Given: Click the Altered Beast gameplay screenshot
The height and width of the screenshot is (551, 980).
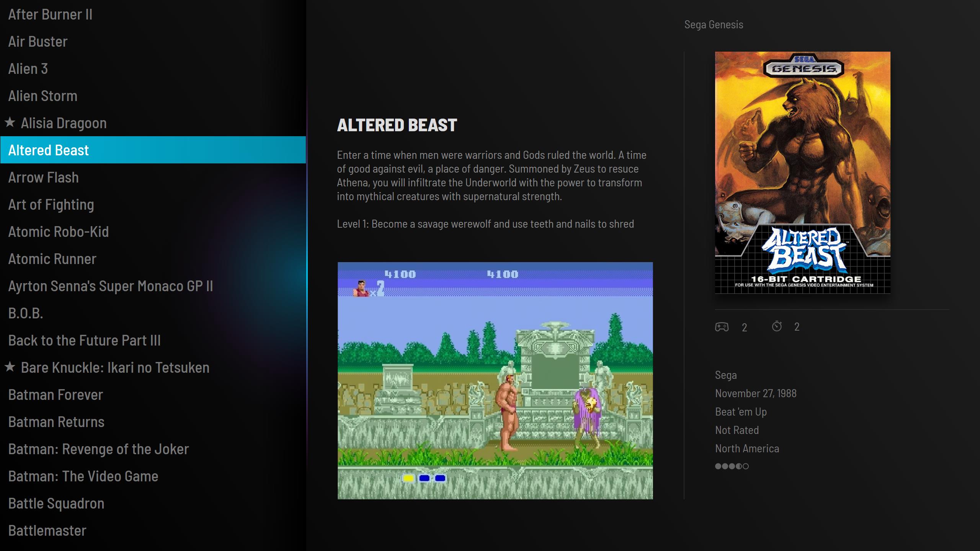Looking at the screenshot, I should coord(495,380).
